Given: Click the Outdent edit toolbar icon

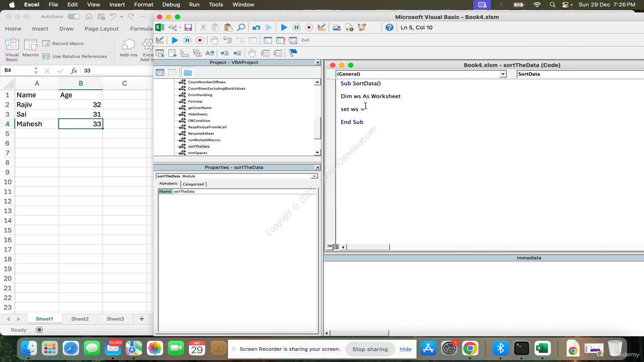Looking at the screenshot, I should (237, 53).
